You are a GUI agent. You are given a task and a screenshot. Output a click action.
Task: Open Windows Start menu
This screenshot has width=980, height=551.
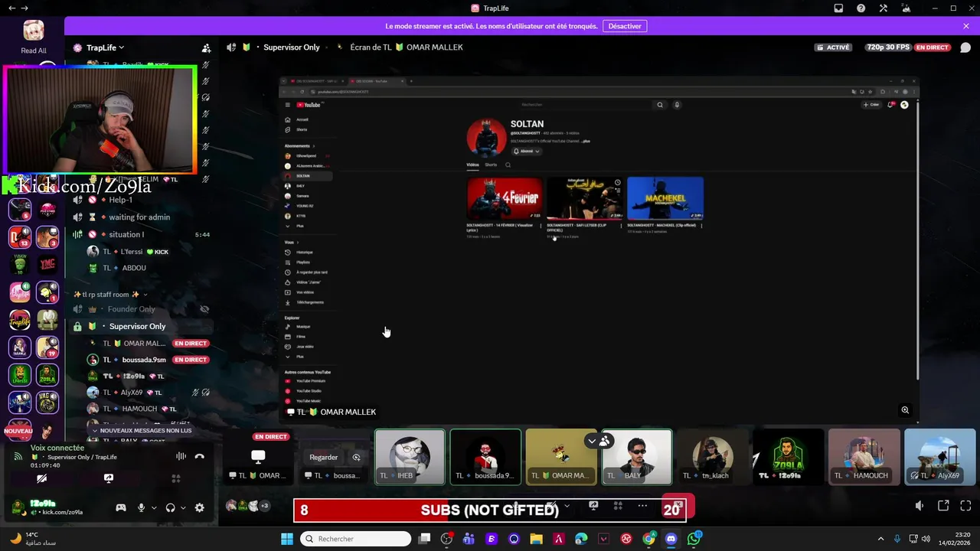click(287, 539)
